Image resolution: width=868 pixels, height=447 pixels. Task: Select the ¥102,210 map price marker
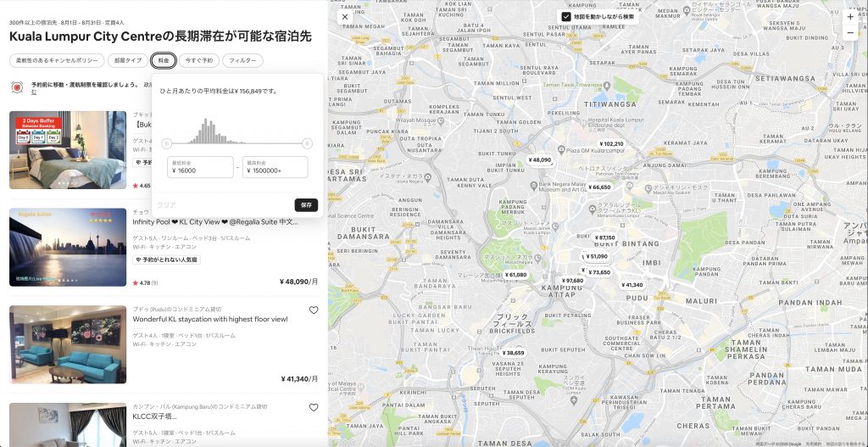pyautogui.click(x=611, y=144)
